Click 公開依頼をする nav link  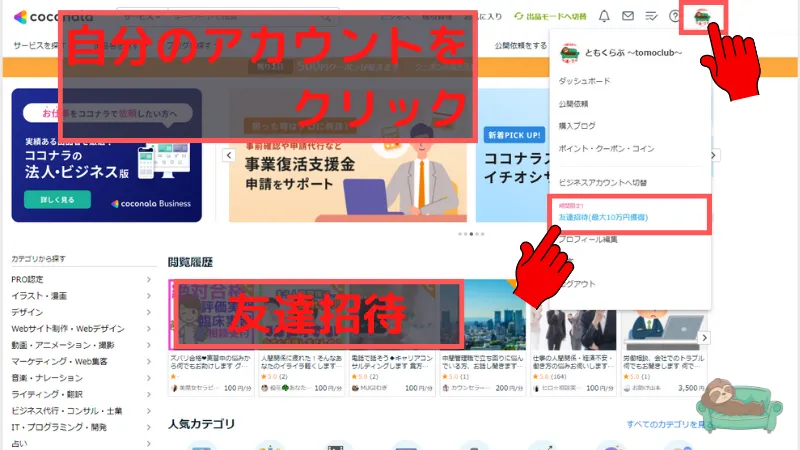pos(520,45)
